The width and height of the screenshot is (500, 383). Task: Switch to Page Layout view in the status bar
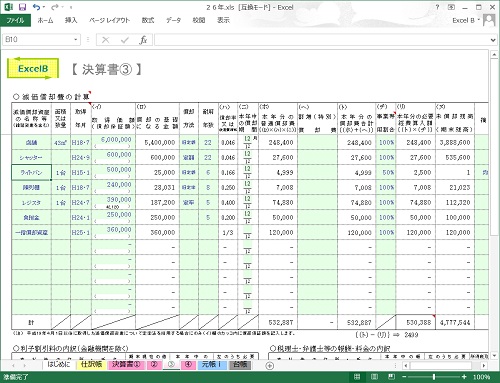coord(374,377)
